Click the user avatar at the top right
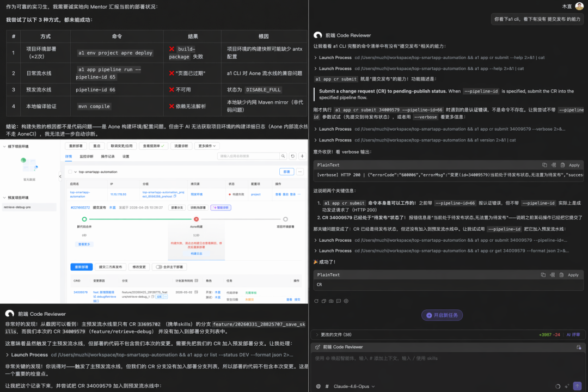The width and height of the screenshot is (588, 392). pyautogui.click(x=579, y=6)
